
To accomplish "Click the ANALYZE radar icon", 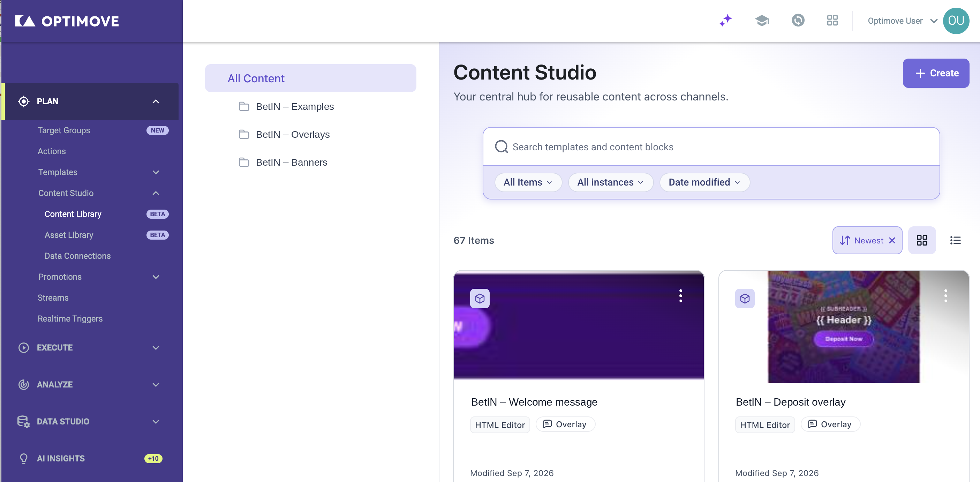I will pos(24,385).
